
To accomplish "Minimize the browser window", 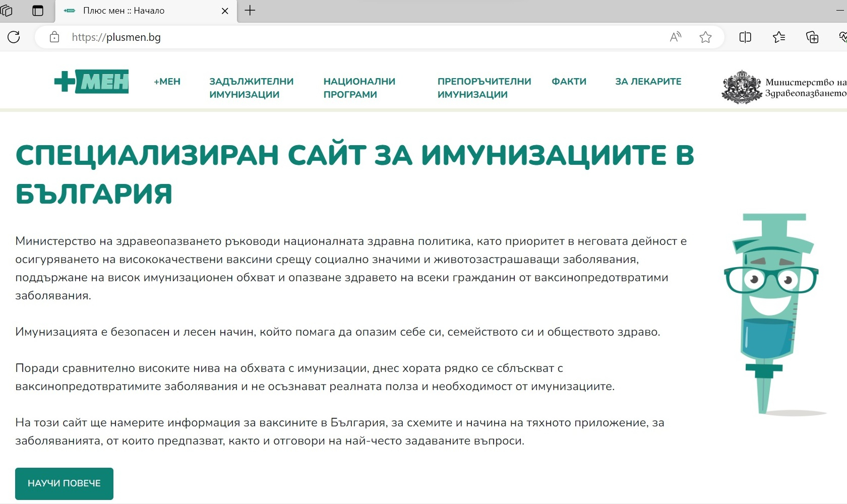I will 841,10.
